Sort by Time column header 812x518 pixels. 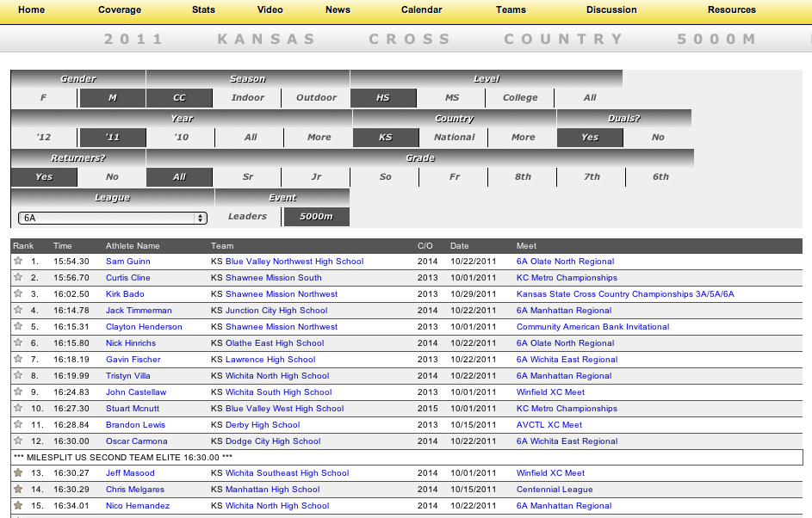coord(63,246)
